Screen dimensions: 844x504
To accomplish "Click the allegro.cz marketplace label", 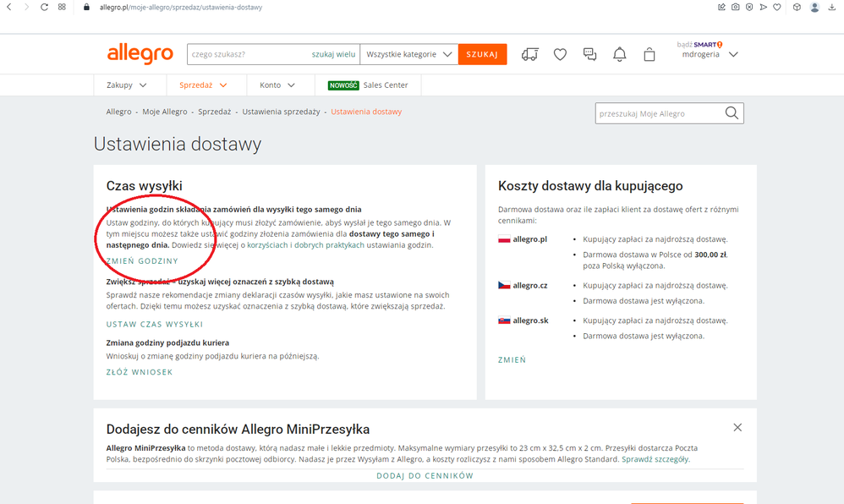I will point(530,285).
